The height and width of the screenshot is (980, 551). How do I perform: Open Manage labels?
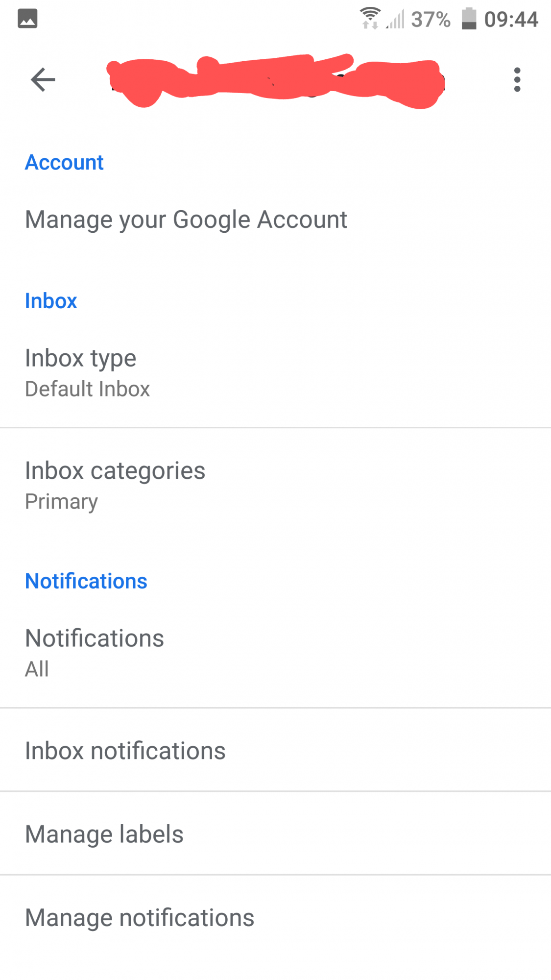(275, 833)
